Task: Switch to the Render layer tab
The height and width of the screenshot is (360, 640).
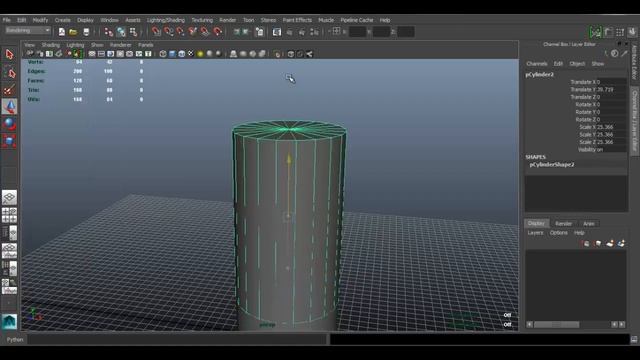Action: (563, 224)
